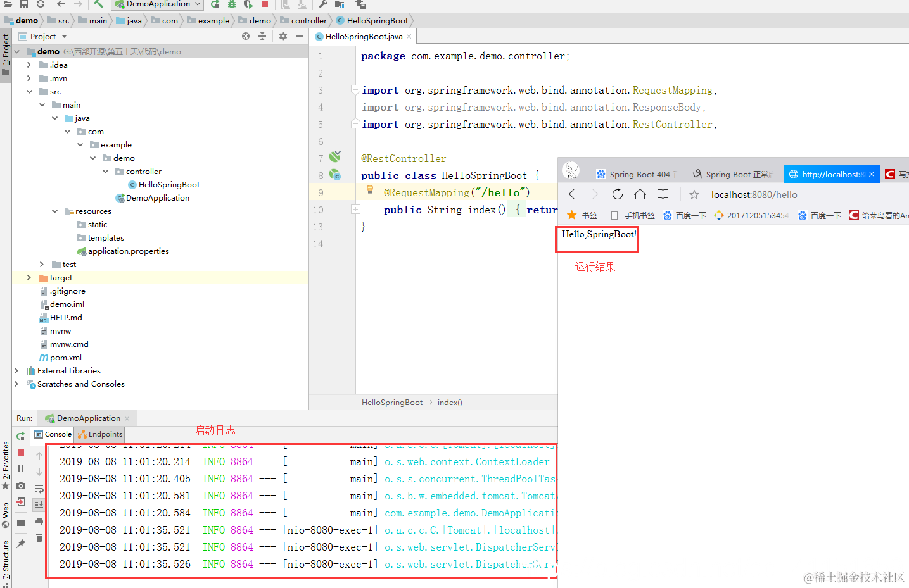Image resolution: width=909 pixels, height=588 pixels.
Task: Close the HelloSpringBoot.java editor tab
Action: [409, 37]
